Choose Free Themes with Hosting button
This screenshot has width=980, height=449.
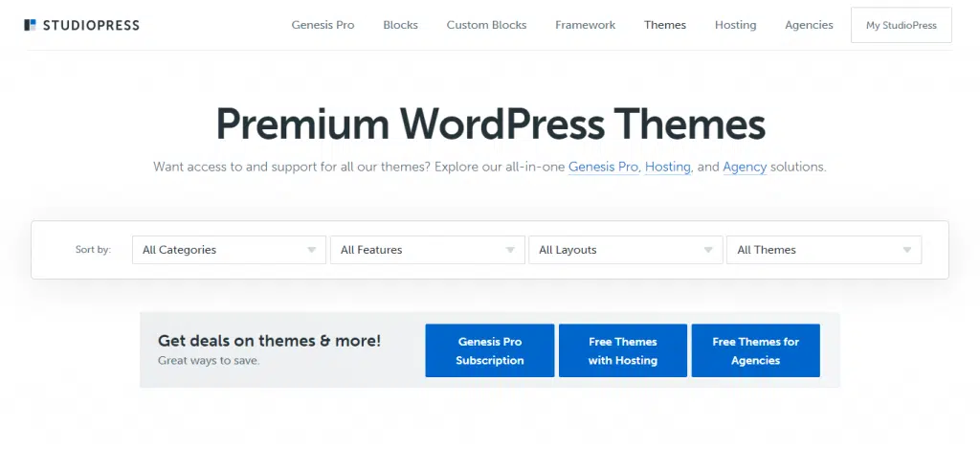tap(622, 350)
